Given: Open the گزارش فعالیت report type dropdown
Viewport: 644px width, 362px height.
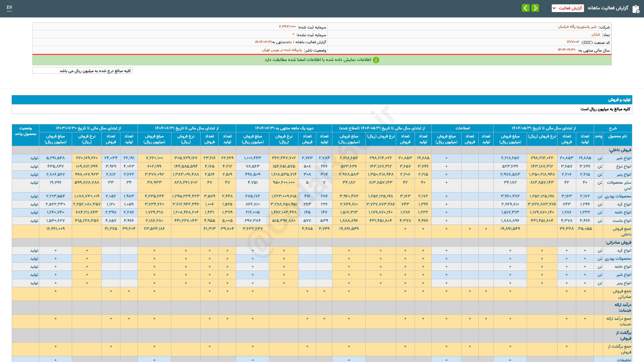Looking at the screenshot, I should 568,8.
